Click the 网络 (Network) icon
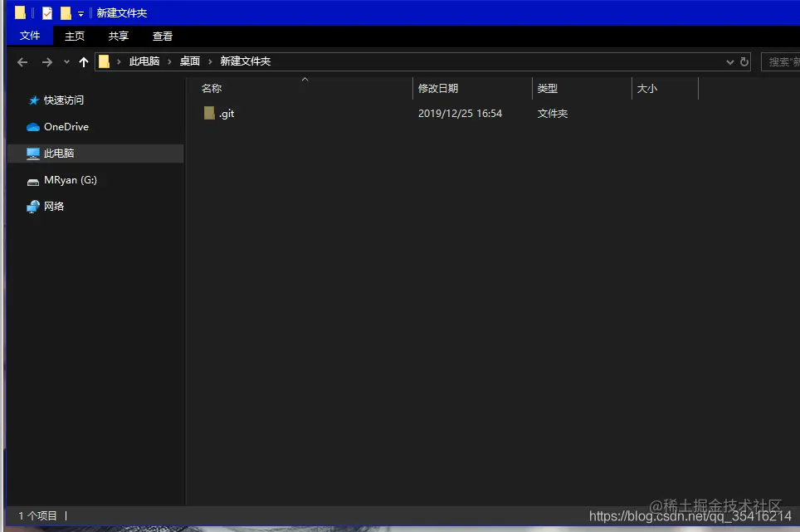Image resolution: width=800 pixels, height=532 pixels. (x=33, y=207)
